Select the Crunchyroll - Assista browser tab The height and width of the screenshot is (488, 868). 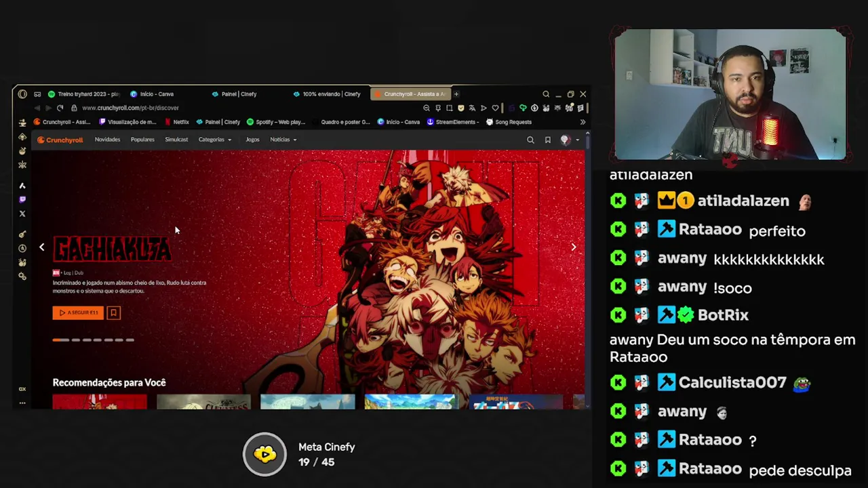(410, 94)
